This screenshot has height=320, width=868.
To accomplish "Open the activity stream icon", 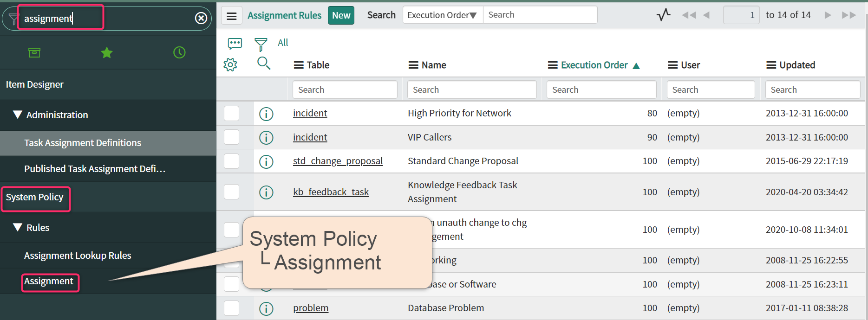I will 663,15.
